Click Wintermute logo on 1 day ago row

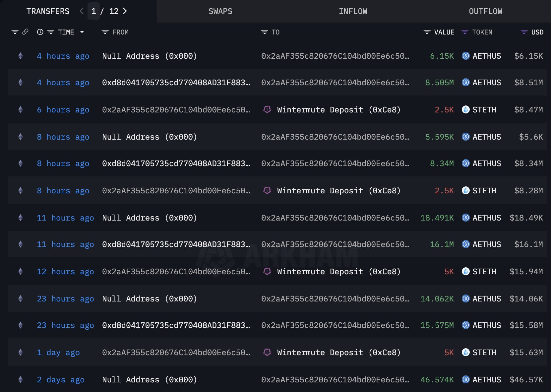coord(267,352)
